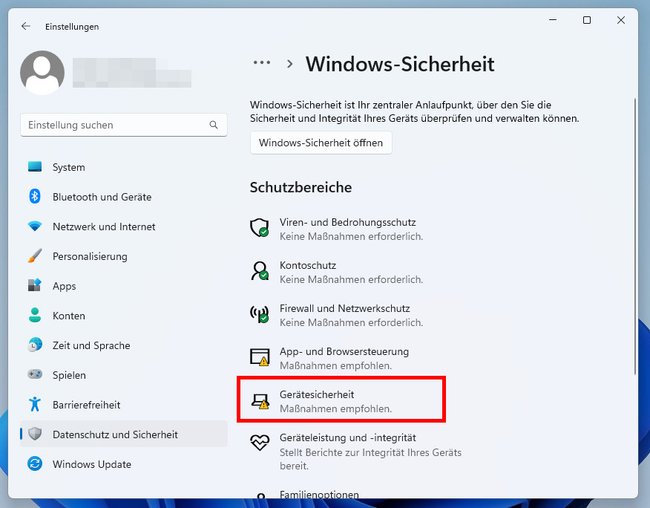Go back with the arrow icon

coord(26,26)
